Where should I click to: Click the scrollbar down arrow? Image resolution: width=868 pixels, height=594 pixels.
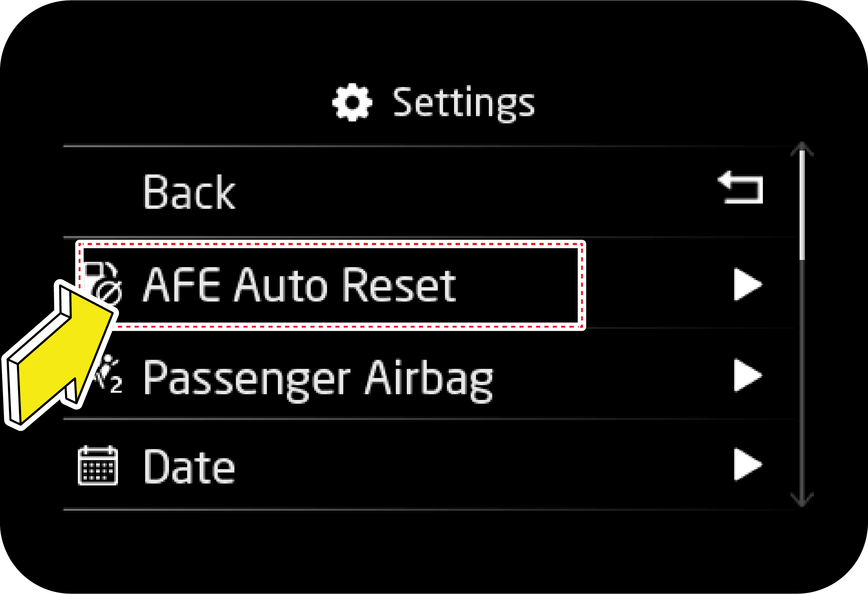coord(802,499)
